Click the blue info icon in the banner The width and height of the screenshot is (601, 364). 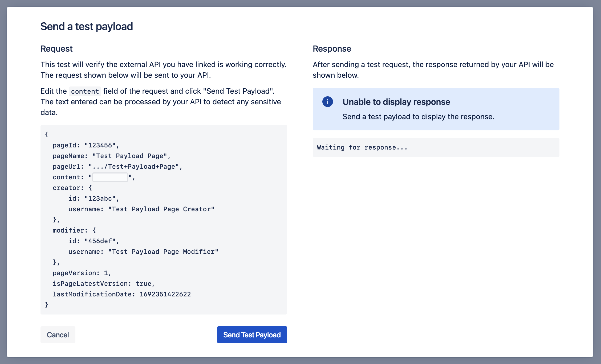click(x=327, y=102)
